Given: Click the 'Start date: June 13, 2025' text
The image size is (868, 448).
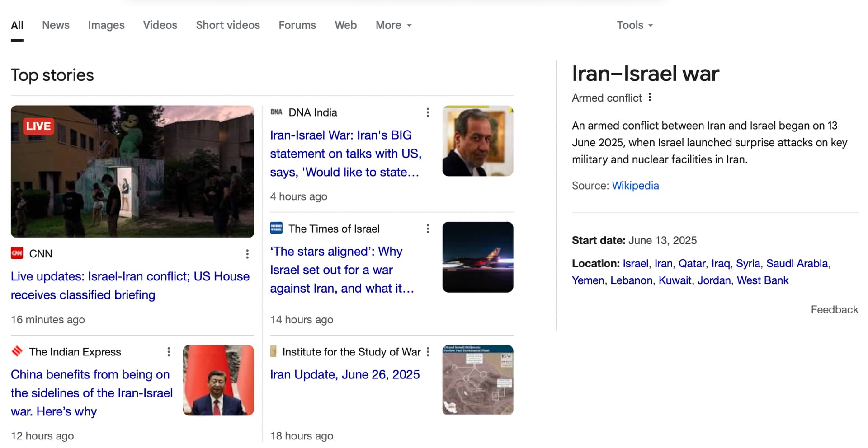Looking at the screenshot, I should 634,240.
